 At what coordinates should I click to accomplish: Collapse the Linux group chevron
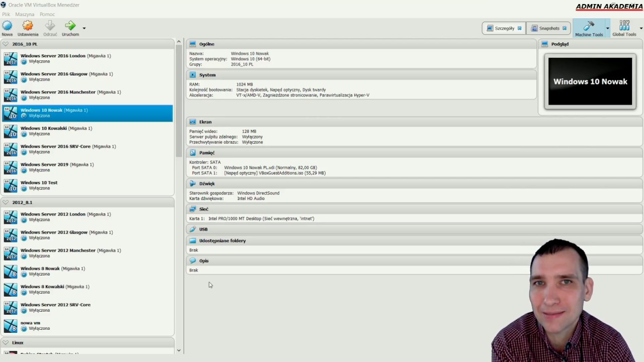6,342
